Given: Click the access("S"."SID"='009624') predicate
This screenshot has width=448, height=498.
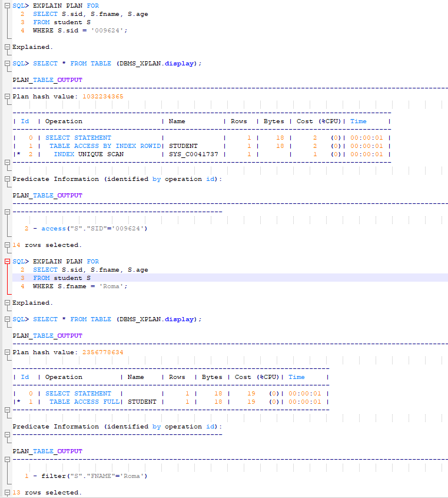Looking at the screenshot, I should tap(94, 229).
